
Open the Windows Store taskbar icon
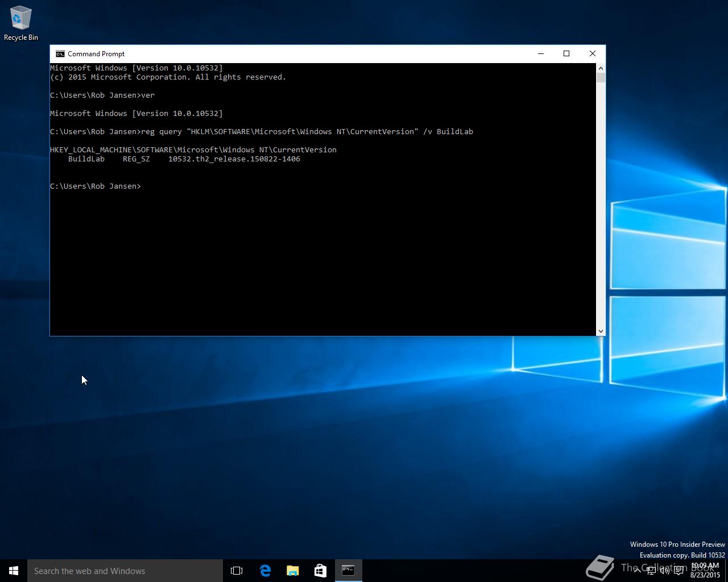click(x=320, y=571)
